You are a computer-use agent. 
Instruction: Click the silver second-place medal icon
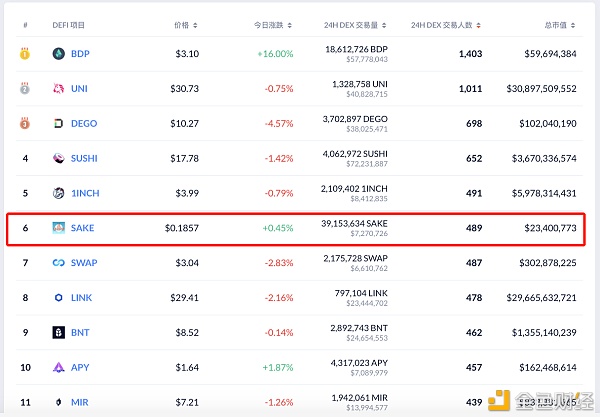coord(25,88)
